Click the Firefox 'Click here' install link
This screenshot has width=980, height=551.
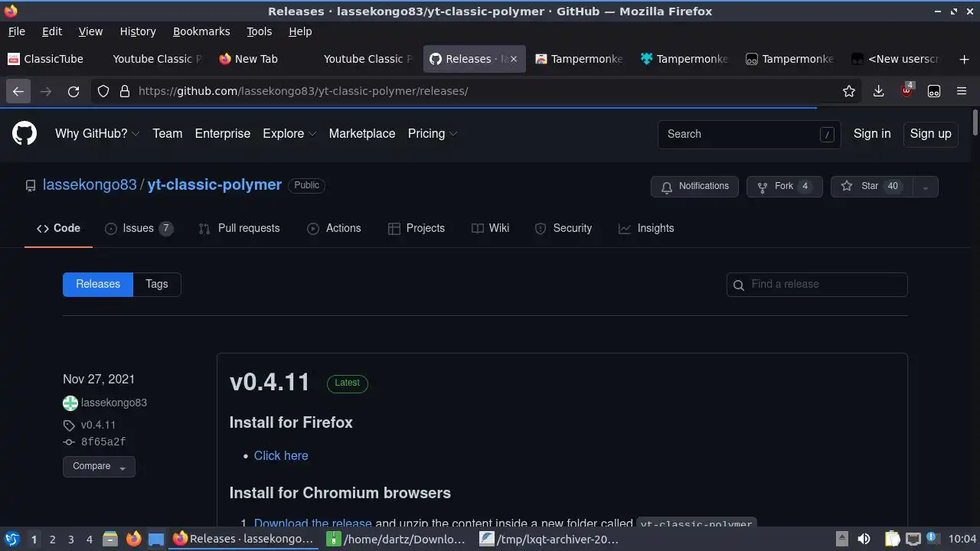pyautogui.click(x=281, y=456)
